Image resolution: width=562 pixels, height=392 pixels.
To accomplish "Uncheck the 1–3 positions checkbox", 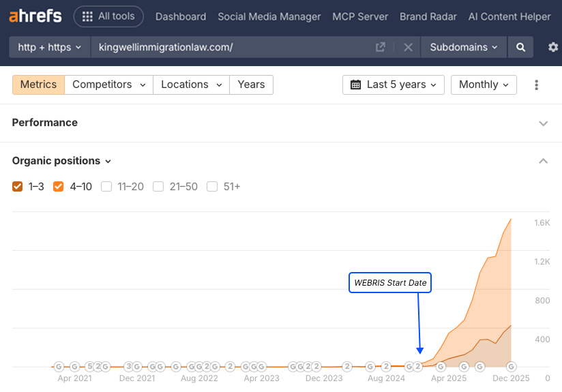I will click(x=18, y=186).
